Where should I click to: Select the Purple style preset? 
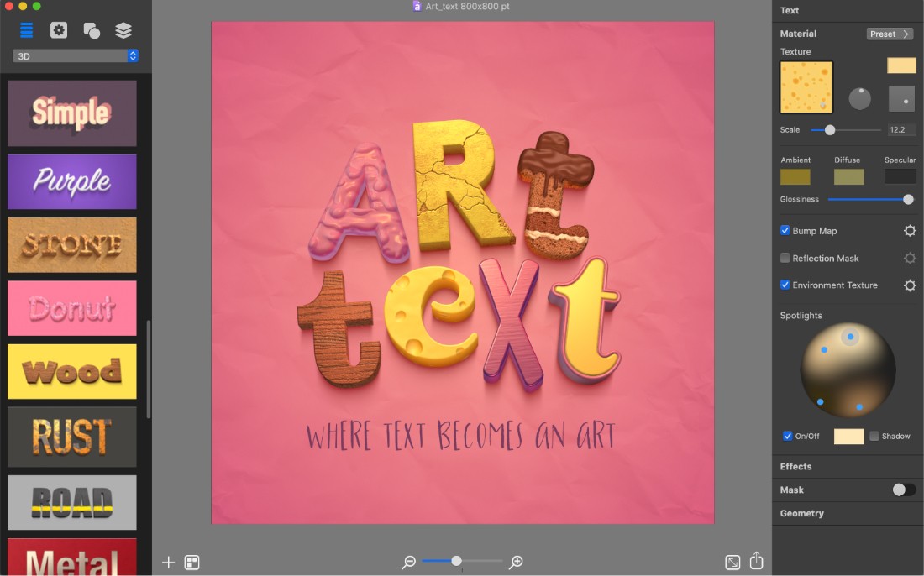pos(72,181)
